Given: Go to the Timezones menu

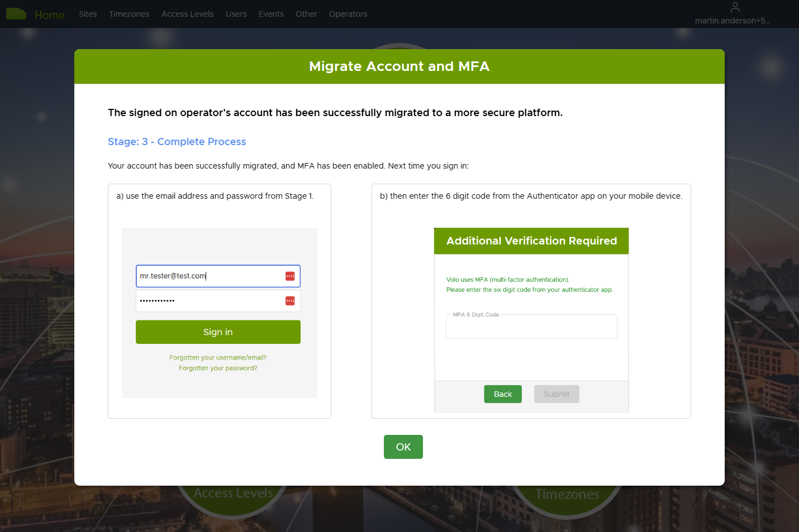Looking at the screenshot, I should pyautogui.click(x=129, y=14).
